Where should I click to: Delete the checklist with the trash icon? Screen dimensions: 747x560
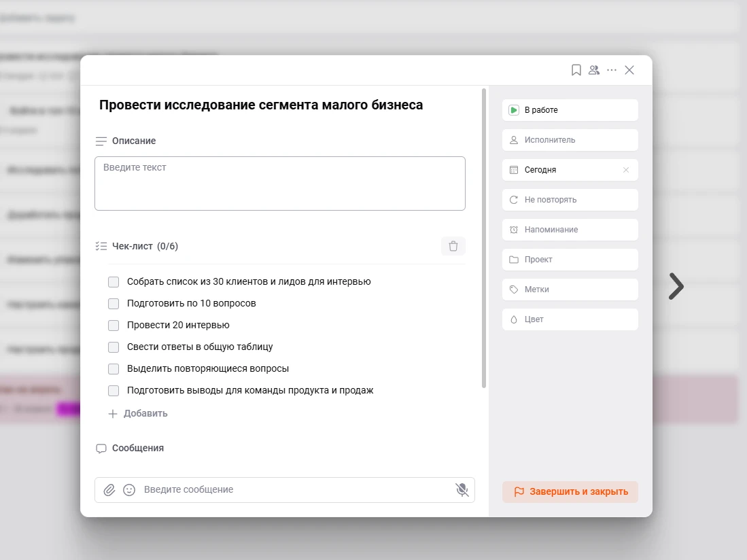coord(453,246)
